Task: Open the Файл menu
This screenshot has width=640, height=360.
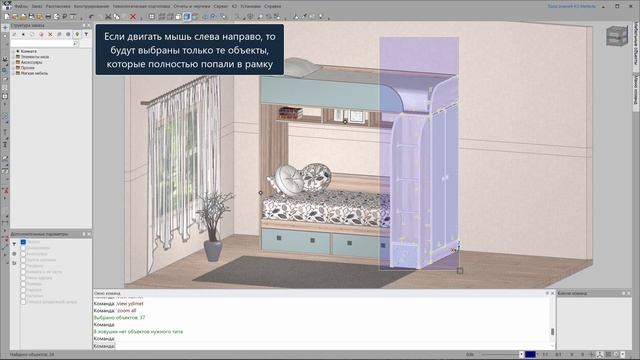Action: click(21, 6)
